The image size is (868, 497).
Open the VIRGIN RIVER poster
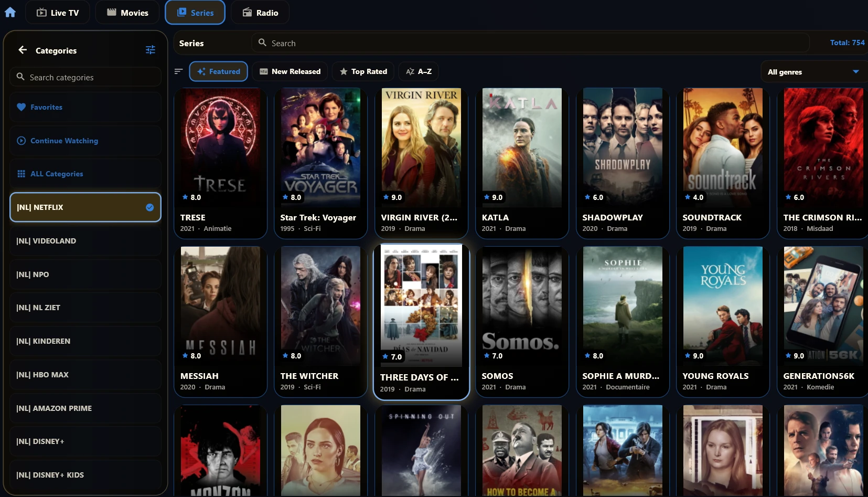click(421, 147)
